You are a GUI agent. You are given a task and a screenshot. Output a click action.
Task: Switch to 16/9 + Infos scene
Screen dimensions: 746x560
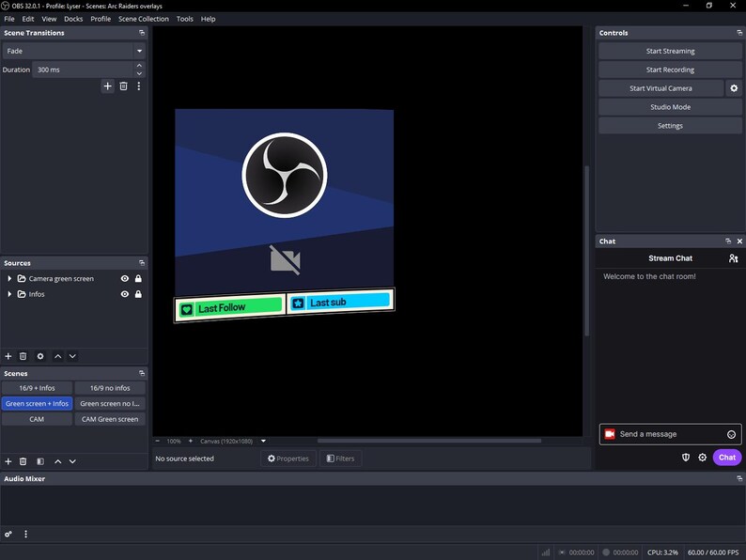click(37, 388)
